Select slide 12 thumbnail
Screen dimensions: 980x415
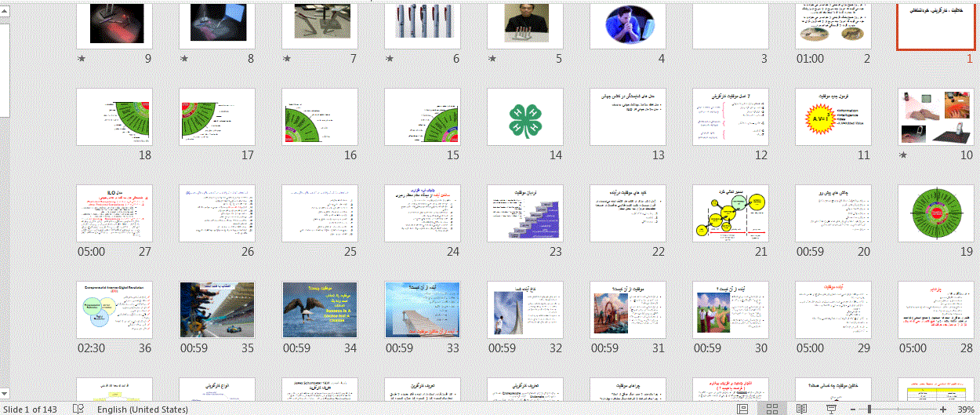tap(731, 117)
